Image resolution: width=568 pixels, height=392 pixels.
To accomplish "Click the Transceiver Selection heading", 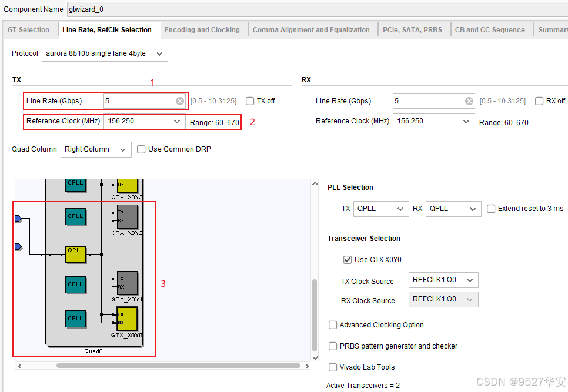I will (364, 239).
